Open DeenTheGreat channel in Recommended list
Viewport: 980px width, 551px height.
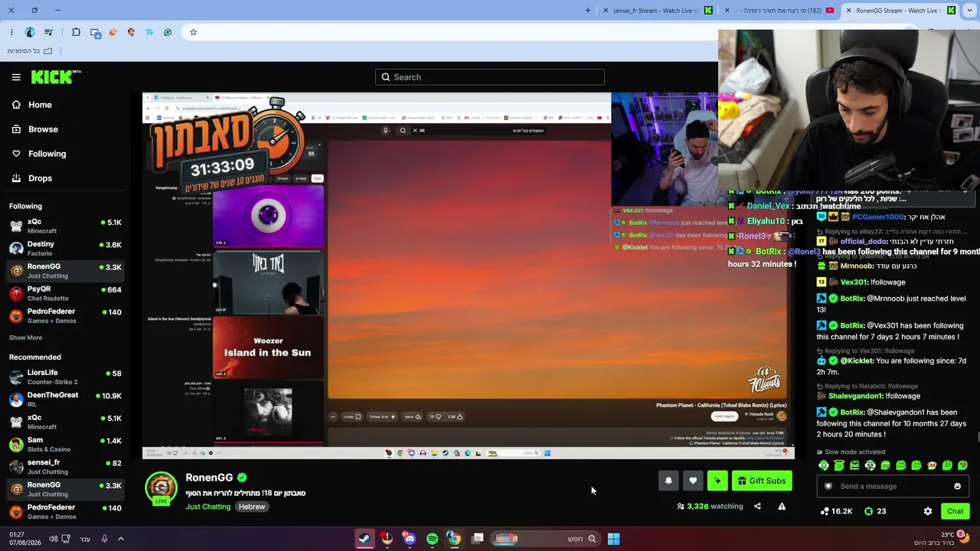tap(66, 399)
